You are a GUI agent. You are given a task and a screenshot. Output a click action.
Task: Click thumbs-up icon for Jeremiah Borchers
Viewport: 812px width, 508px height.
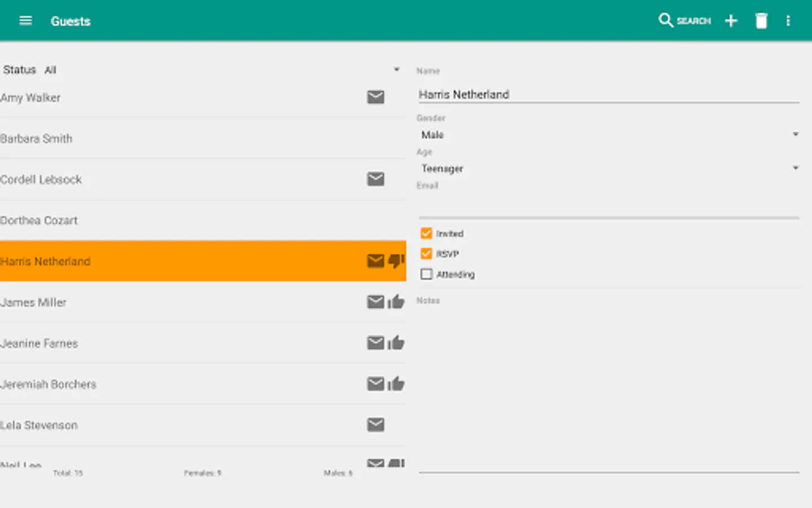(396, 384)
